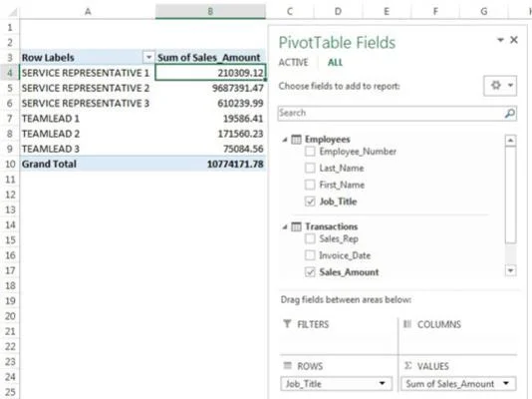
Task: Open the Job_Title dropdown in Rows area
Action: [x=382, y=383]
